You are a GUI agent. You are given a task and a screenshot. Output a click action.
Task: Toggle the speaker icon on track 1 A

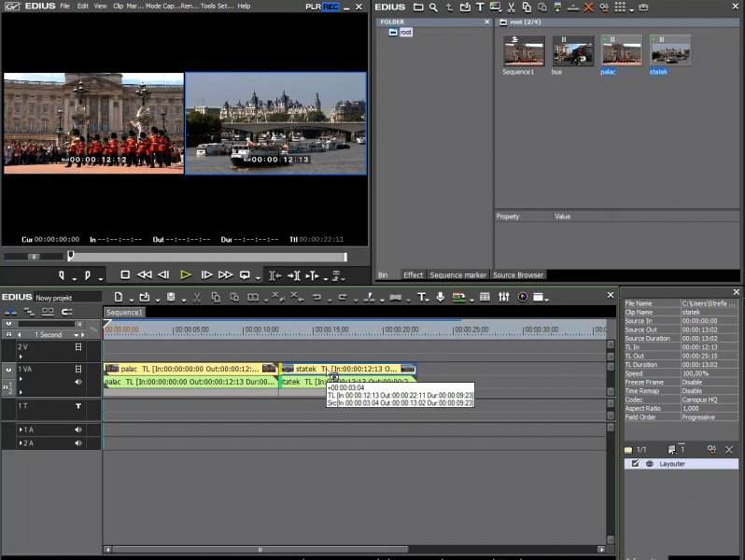(78, 429)
